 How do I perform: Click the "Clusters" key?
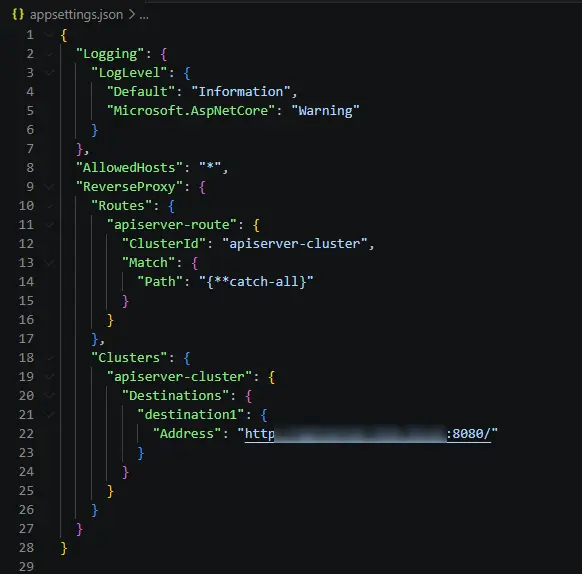(129, 358)
